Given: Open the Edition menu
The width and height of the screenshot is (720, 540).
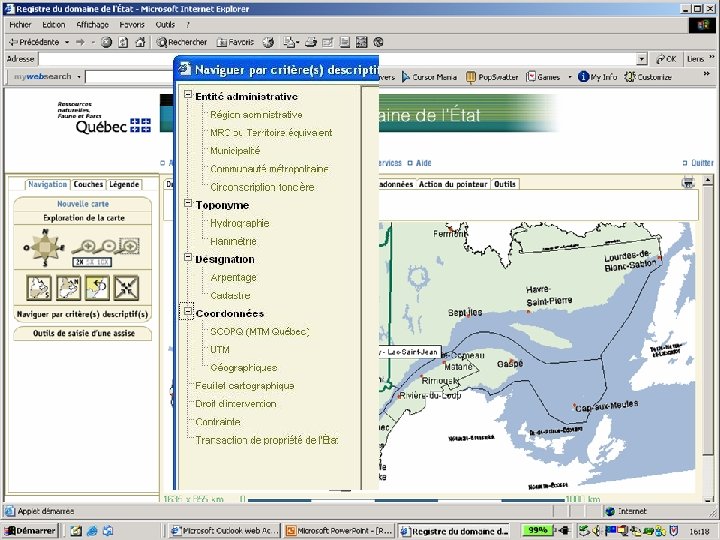Looking at the screenshot, I should tap(54, 25).
